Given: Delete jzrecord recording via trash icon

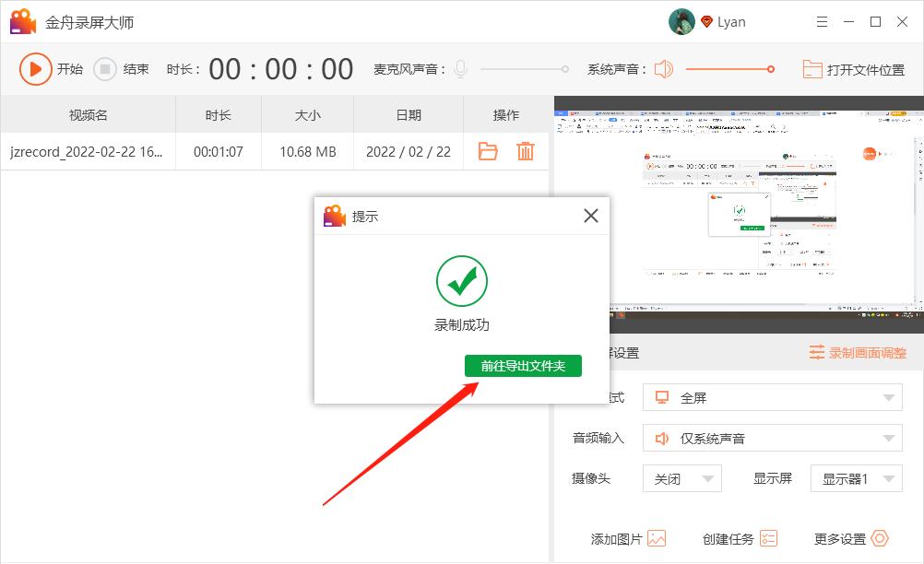Looking at the screenshot, I should pyautogui.click(x=526, y=151).
